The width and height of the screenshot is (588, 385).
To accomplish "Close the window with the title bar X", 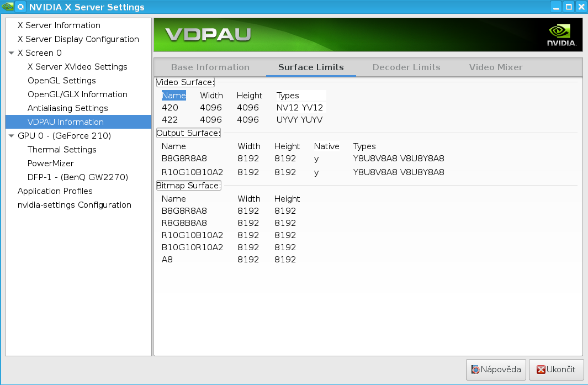I will 581,7.
